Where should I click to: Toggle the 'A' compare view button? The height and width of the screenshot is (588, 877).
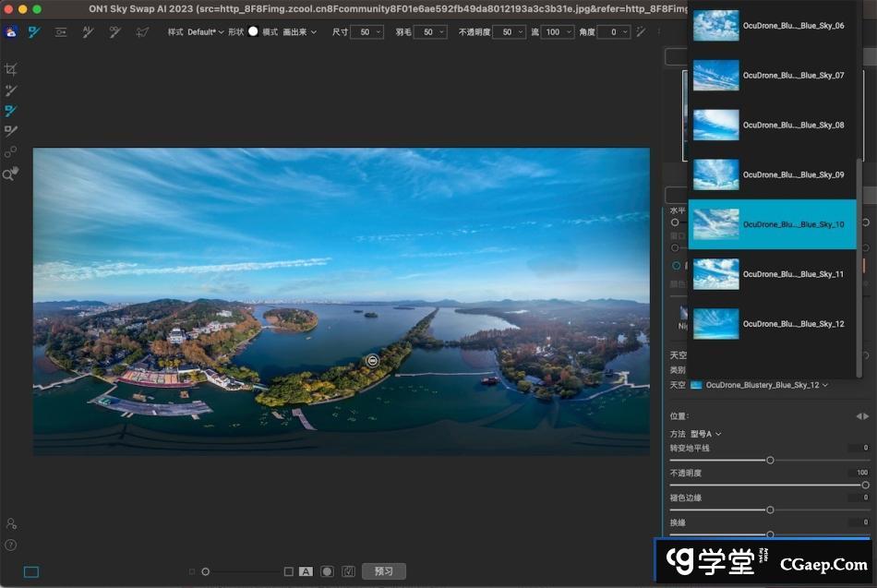click(306, 571)
